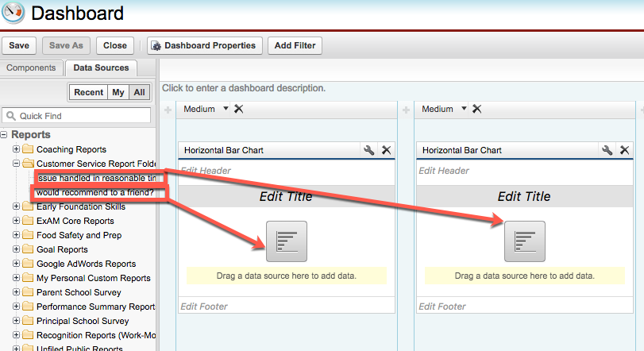Select the 'would recommend to a friend?' report

[94, 192]
